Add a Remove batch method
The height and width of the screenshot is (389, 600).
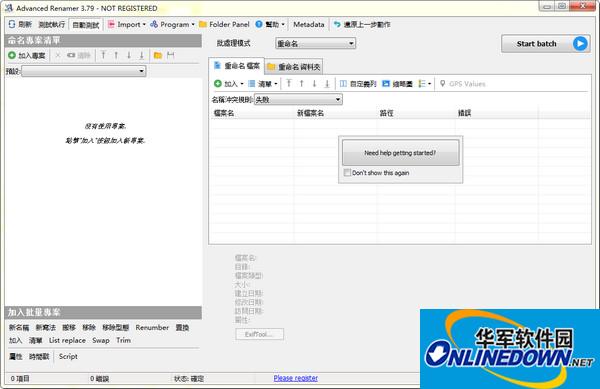[x=89, y=328]
